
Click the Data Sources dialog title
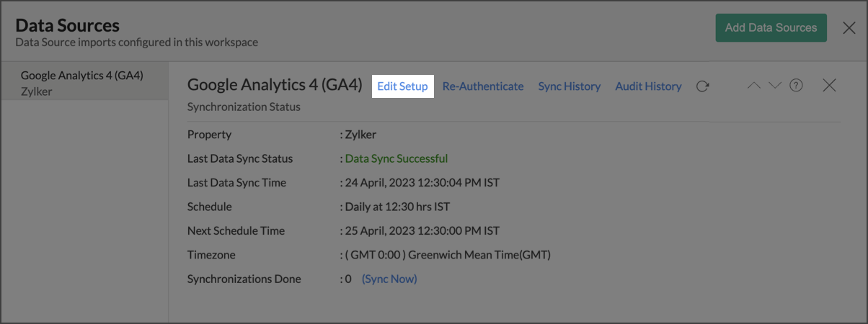click(x=67, y=25)
